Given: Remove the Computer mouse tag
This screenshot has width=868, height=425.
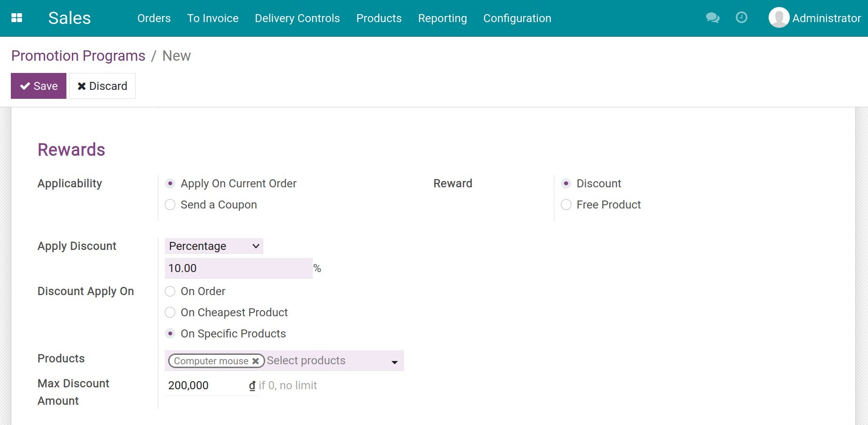Looking at the screenshot, I should (x=255, y=361).
